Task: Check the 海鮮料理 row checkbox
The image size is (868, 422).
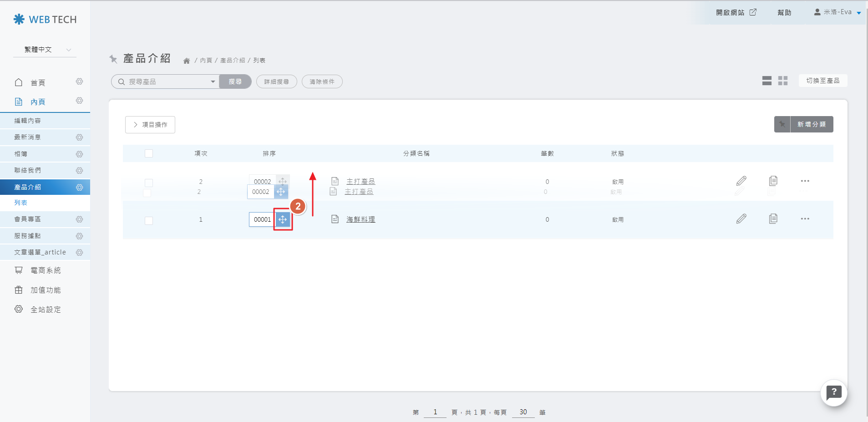Action: click(149, 221)
